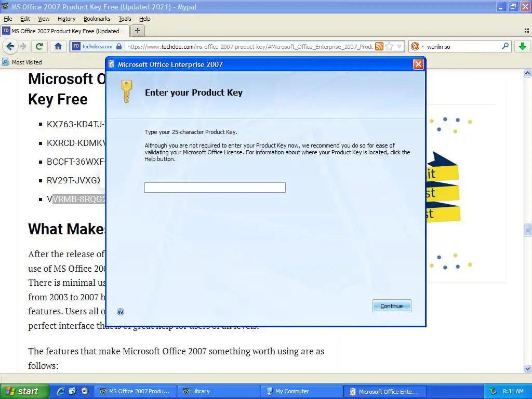532x399 pixels.
Task: Click the blue Help icon in Office dialog
Action: click(121, 312)
